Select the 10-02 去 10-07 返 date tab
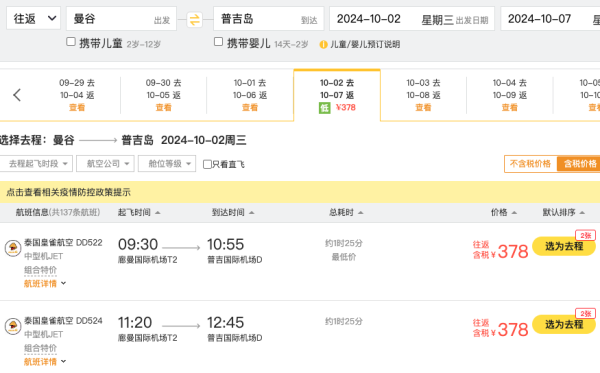This screenshot has width=600, height=373. point(337,95)
